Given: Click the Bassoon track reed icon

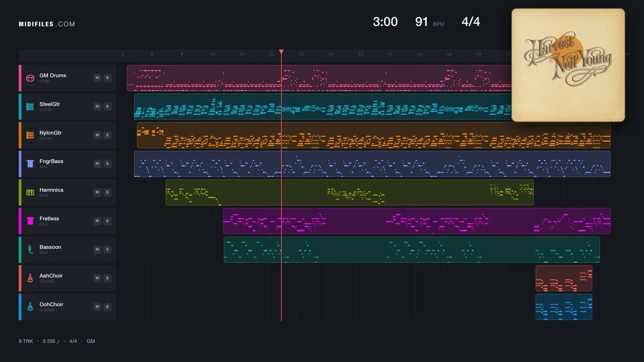Looking at the screenshot, I should [x=30, y=249].
